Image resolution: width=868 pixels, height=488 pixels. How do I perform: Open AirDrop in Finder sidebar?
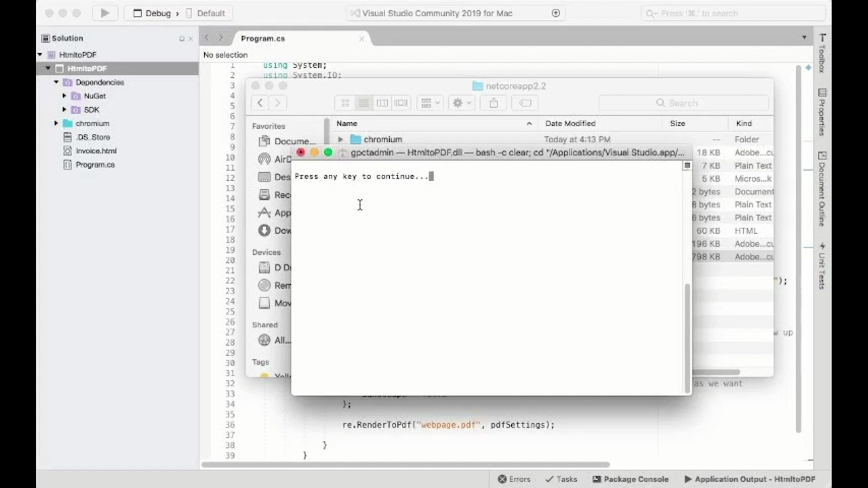[x=274, y=159]
